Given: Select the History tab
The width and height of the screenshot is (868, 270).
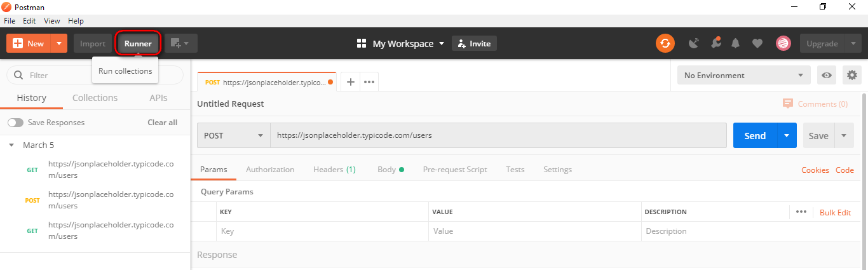Looking at the screenshot, I should 31,98.
